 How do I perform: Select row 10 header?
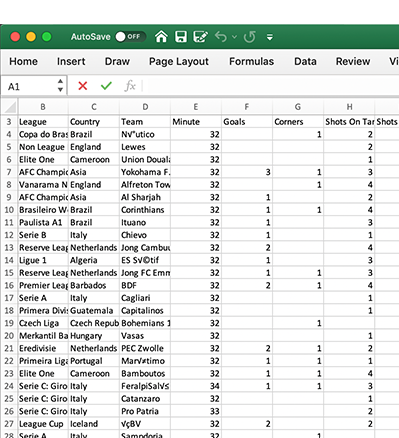[9, 210]
